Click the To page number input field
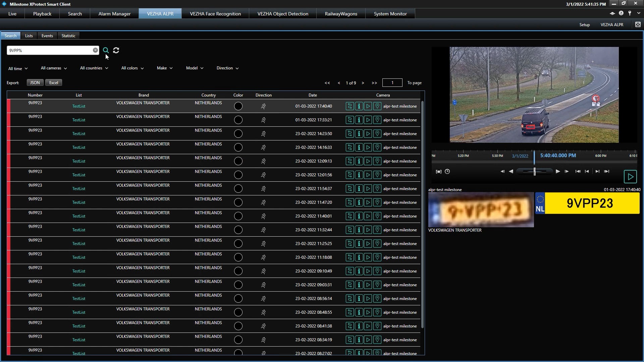644x362 pixels. (392, 83)
